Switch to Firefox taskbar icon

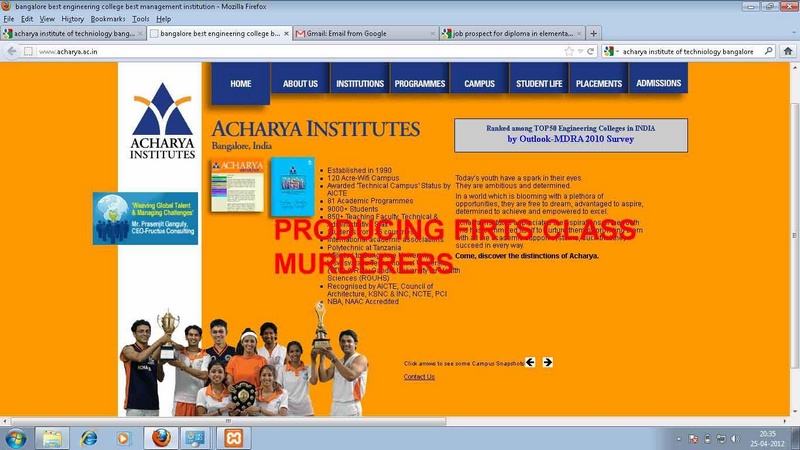[x=161, y=438]
